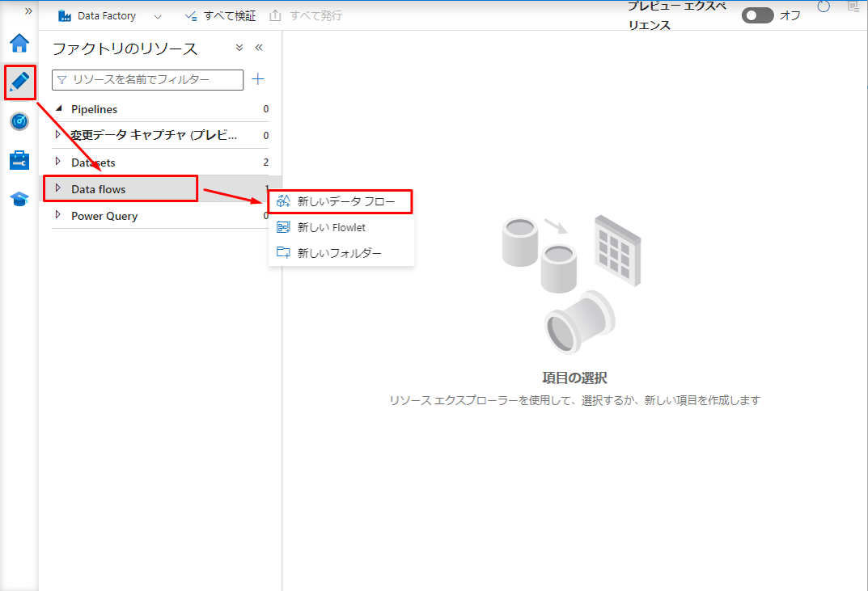
Task: Expand the left navigation with double chevron
Action: 28,11
